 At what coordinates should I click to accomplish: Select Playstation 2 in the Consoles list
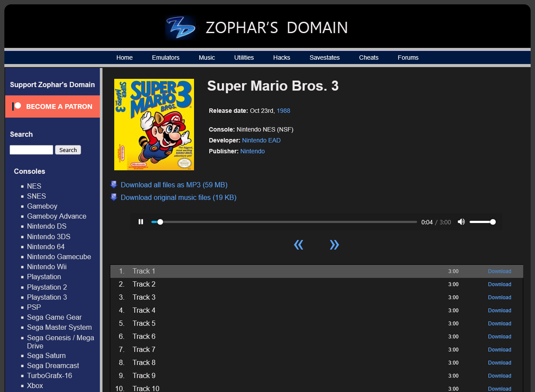coord(47,287)
